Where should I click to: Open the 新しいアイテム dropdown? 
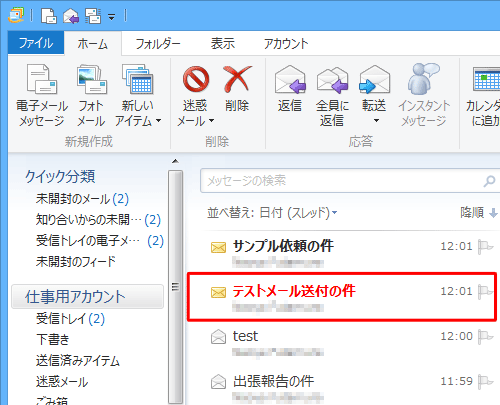[x=138, y=96]
